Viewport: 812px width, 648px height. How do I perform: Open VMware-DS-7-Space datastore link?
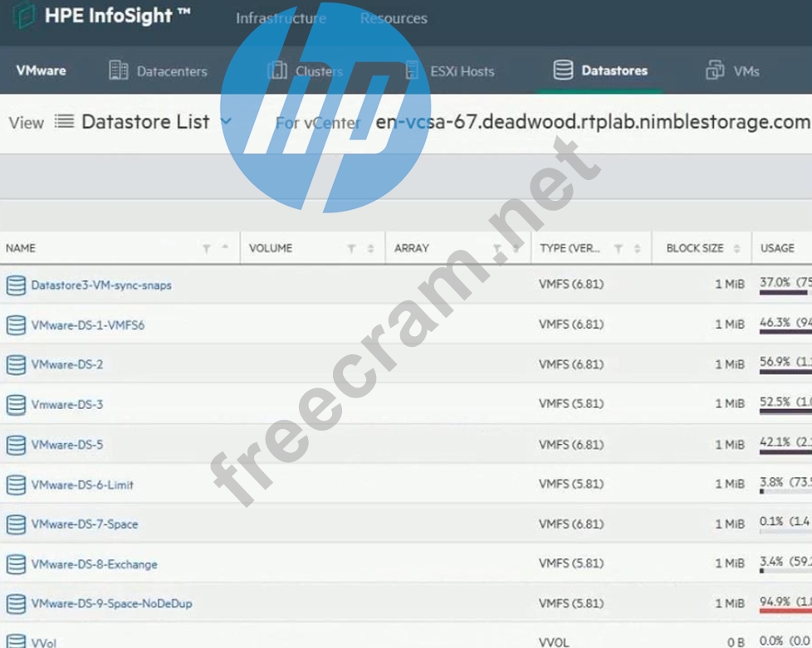tap(85, 524)
